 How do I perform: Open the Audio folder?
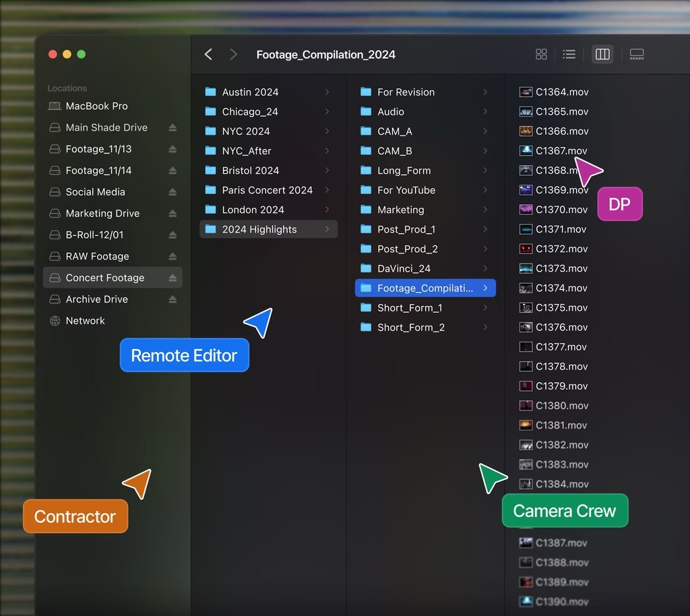[x=425, y=111]
